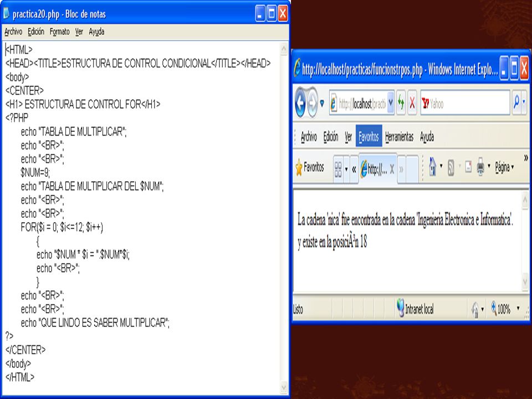The width and height of the screenshot is (532, 399).
Task: Stop loading with the red X icon
Action: pyautogui.click(x=412, y=103)
